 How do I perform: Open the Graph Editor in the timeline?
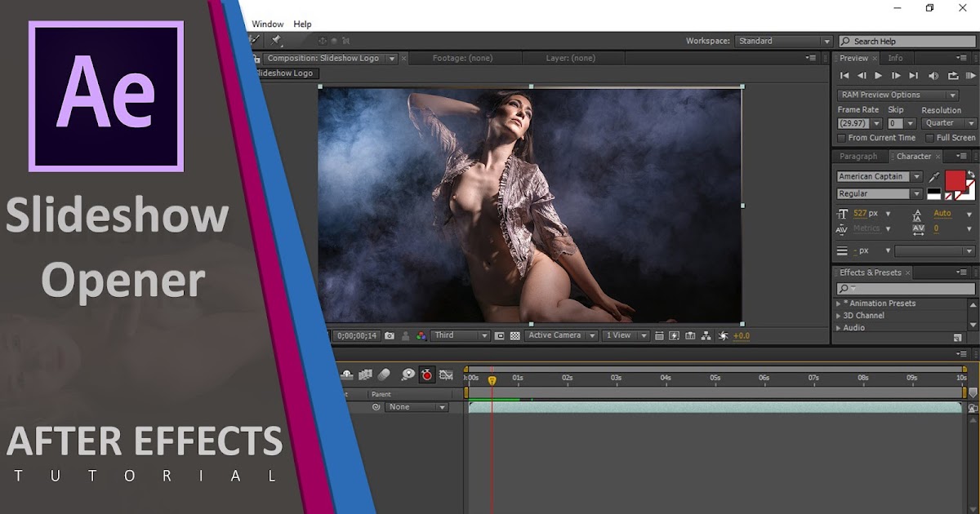(446, 374)
